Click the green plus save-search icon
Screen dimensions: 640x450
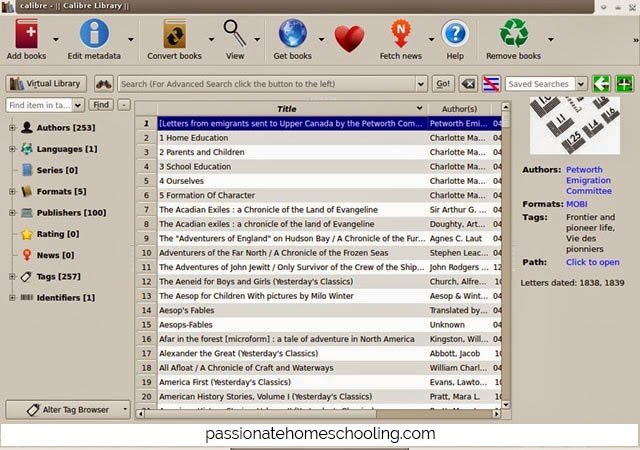624,84
